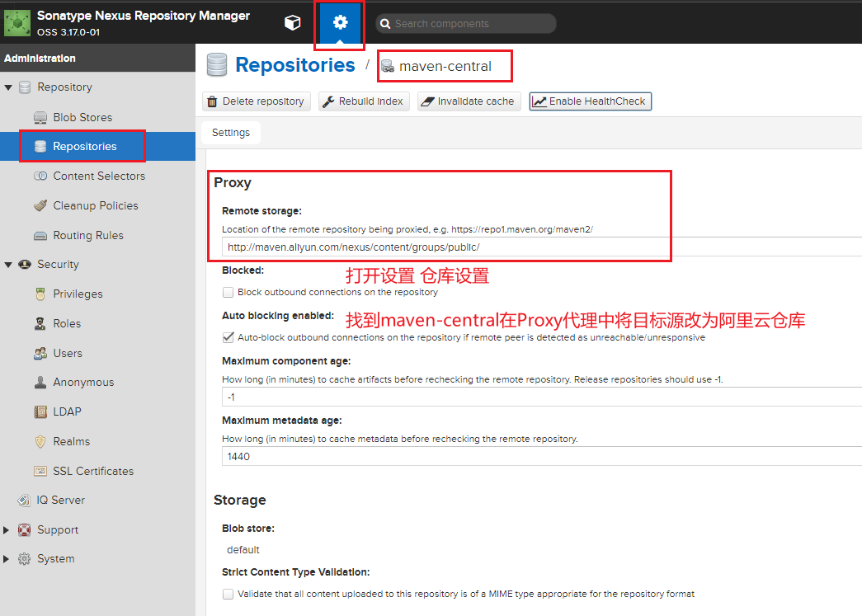Toggle Block outbound connections checkbox
The image size is (862, 616).
pyautogui.click(x=228, y=293)
